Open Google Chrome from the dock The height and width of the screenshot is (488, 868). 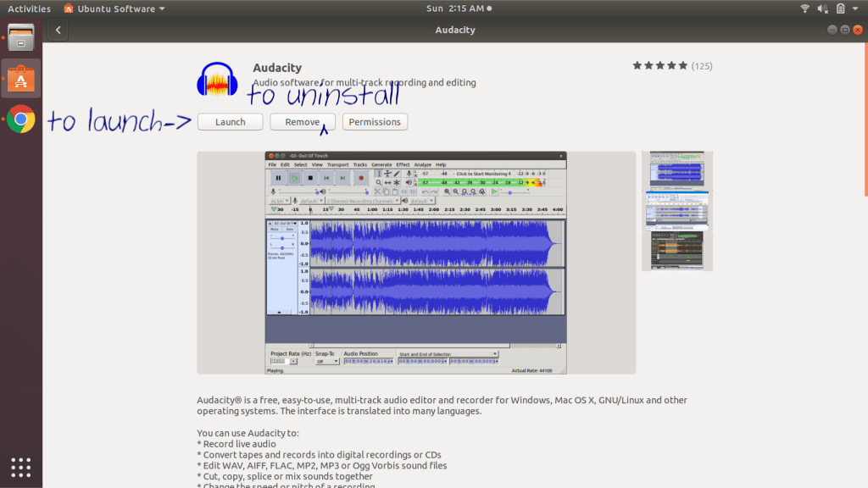point(20,119)
